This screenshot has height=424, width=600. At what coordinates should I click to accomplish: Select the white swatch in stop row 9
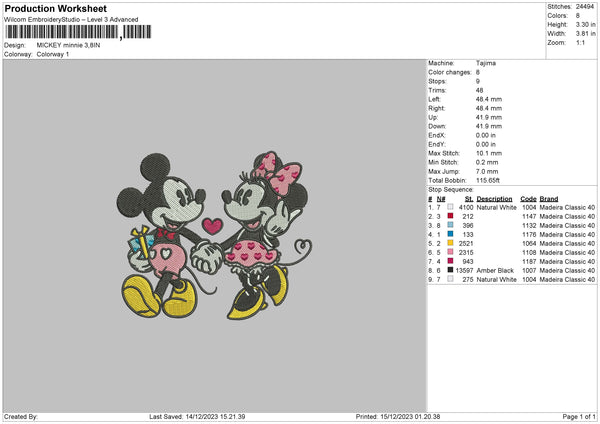tap(450, 279)
